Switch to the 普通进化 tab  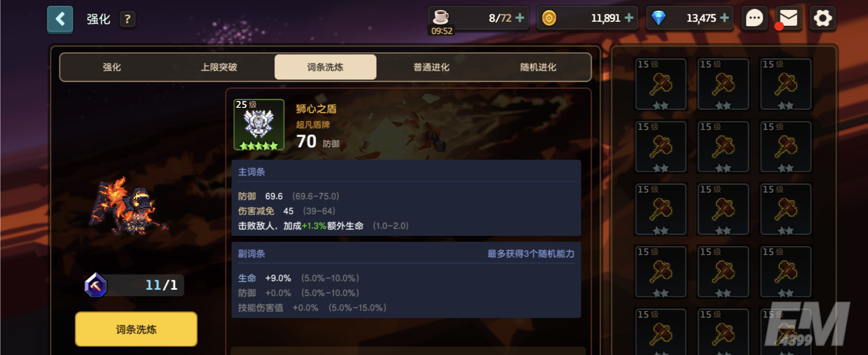pyautogui.click(x=432, y=67)
